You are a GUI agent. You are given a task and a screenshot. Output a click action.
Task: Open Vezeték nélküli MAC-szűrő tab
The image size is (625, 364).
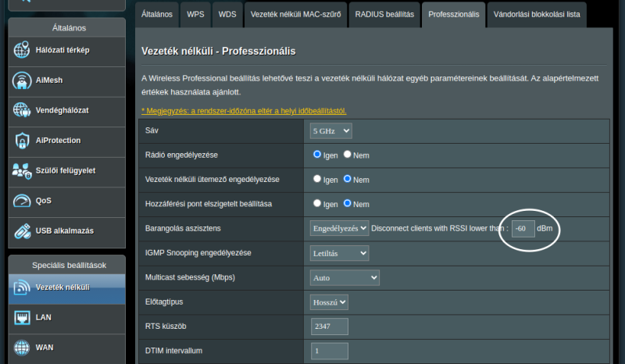tap(295, 14)
